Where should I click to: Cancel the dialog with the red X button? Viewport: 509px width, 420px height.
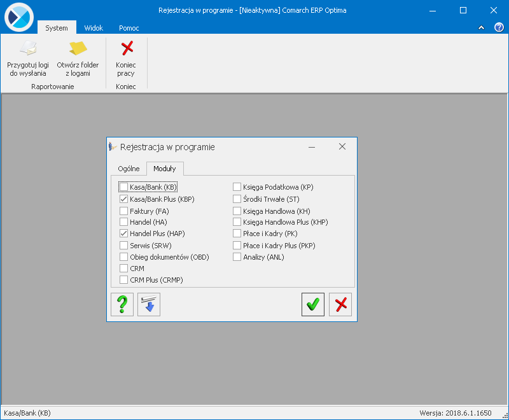pos(340,304)
